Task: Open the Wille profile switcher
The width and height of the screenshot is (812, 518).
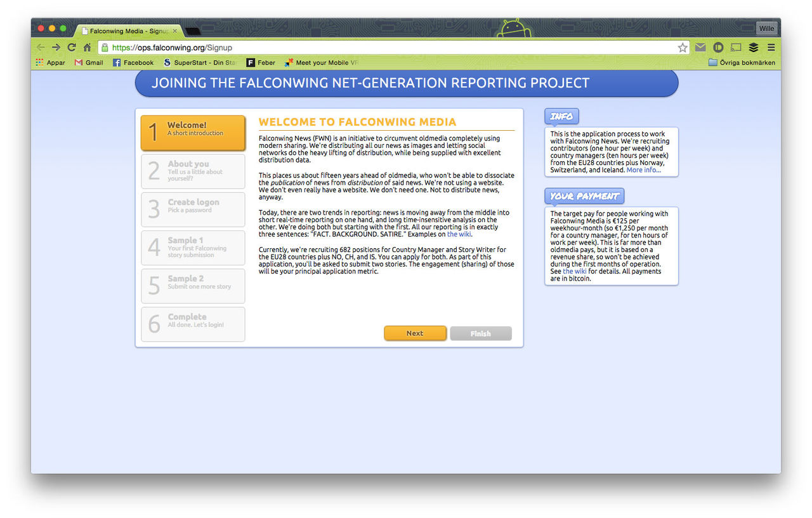Action: coord(766,29)
